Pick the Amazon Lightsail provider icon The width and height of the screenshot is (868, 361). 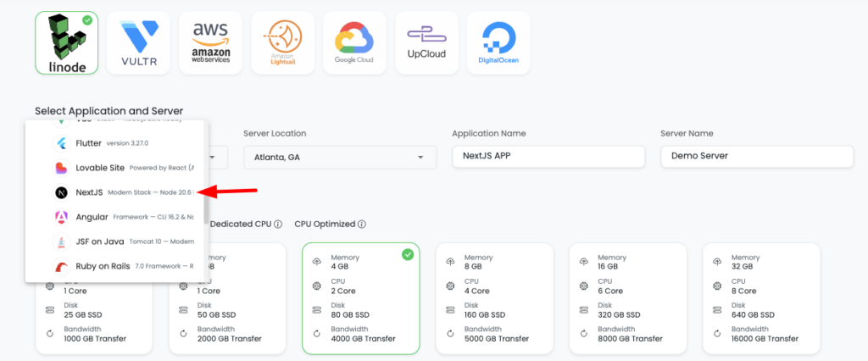pyautogui.click(x=283, y=42)
